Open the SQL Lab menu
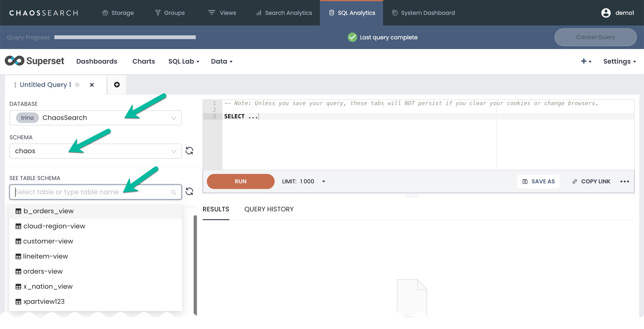The width and height of the screenshot is (644, 329). 183,61
